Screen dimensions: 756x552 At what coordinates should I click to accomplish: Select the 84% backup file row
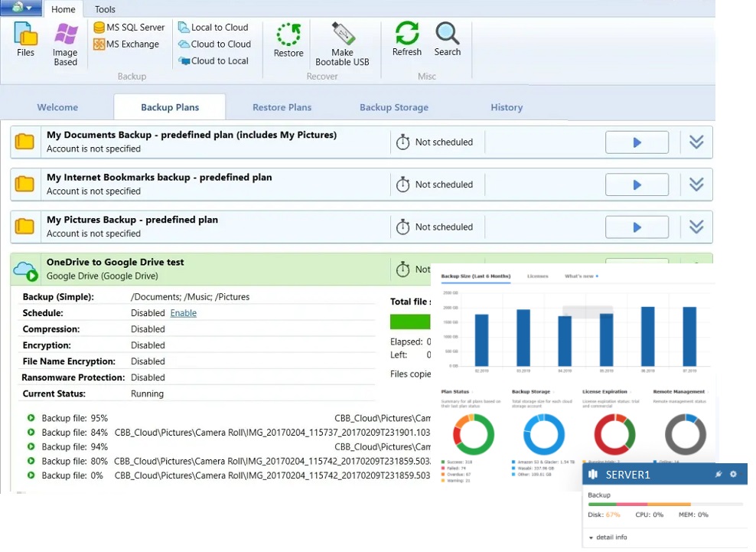point(229,433)
